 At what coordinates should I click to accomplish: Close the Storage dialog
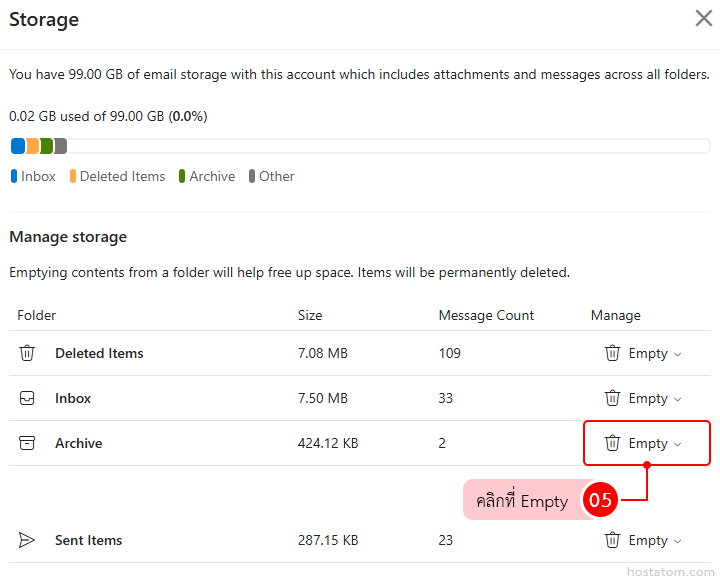tap(703, 19)
